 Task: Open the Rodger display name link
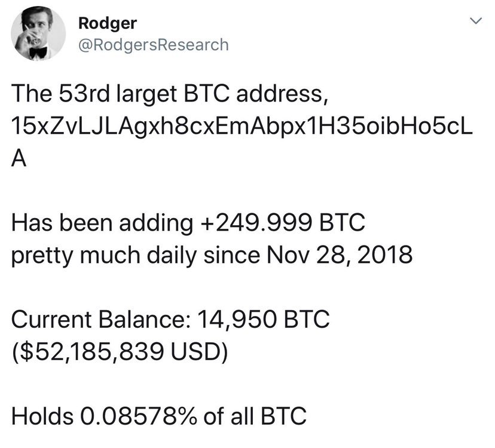point(108,23)
